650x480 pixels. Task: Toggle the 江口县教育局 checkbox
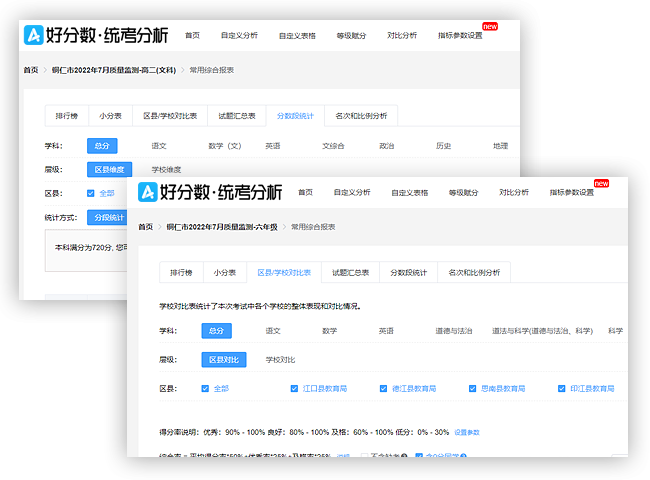coord(294,388)
